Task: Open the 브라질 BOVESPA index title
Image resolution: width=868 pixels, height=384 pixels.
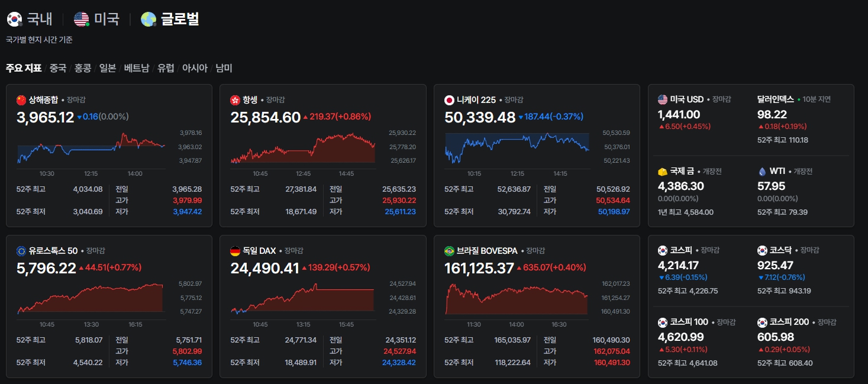Action: pos(487,251)
